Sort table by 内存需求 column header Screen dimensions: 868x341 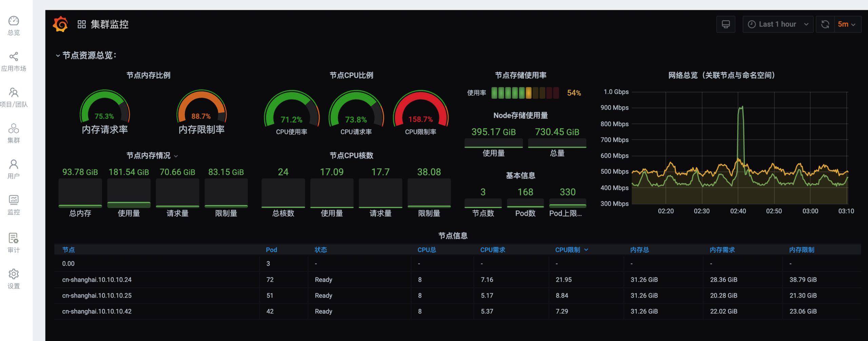(x=722, y=250)
